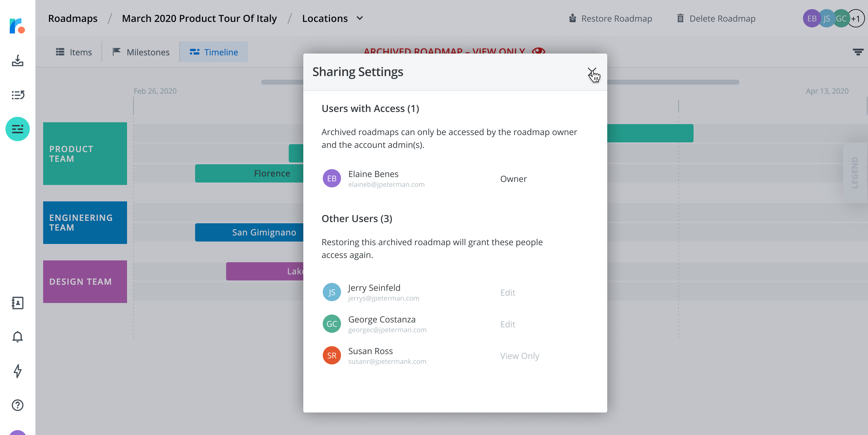Screen dimensions: 868x435
Task: Click the Owner role label
Action: [513, 179]
